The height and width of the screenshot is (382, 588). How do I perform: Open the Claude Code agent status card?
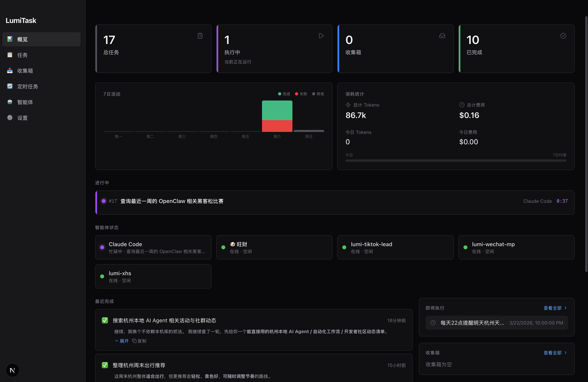[x=153, y=247]
